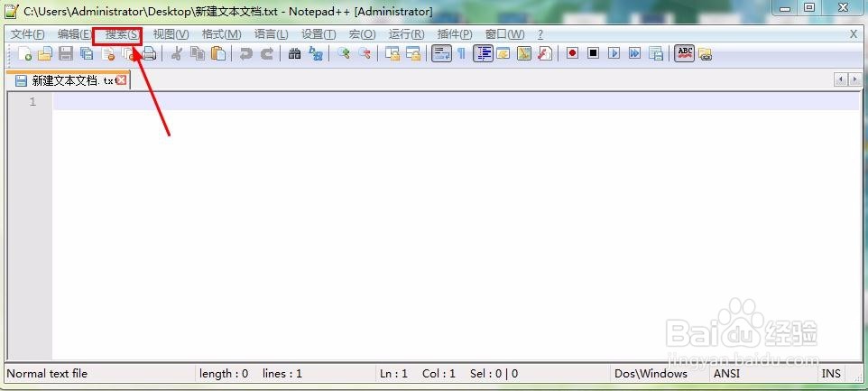The image size is (868, 391).
Task: Click the Dos\Windows status entry
Action: click(x=651, y=374)
